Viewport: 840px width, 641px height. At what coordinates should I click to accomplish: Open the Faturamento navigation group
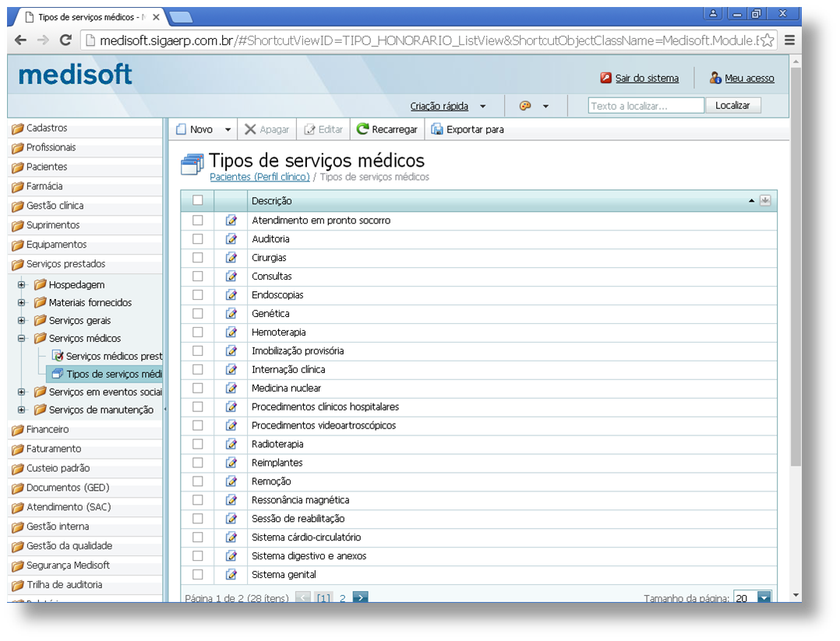click(x=86, y=449)
